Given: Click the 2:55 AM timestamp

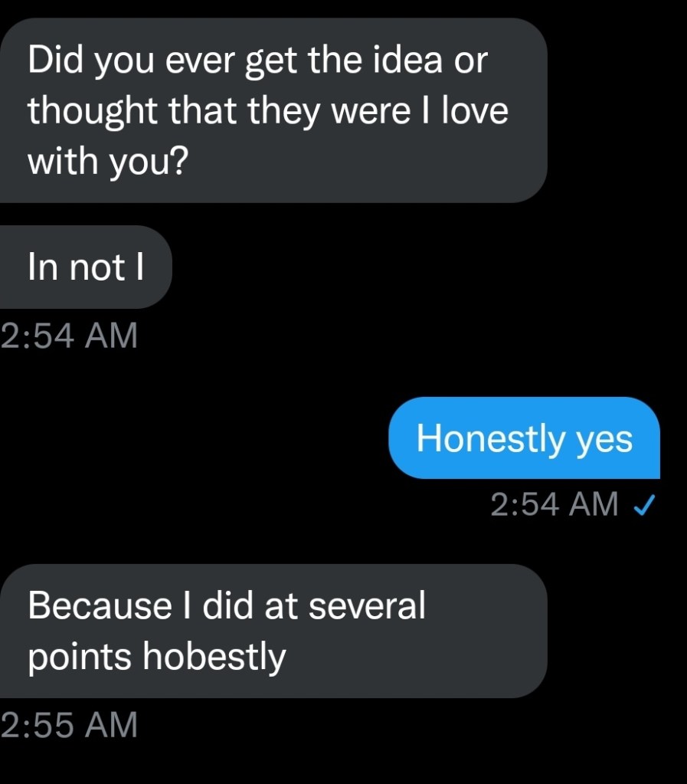Looking at the screenshot, I should [x=69, y=725].
